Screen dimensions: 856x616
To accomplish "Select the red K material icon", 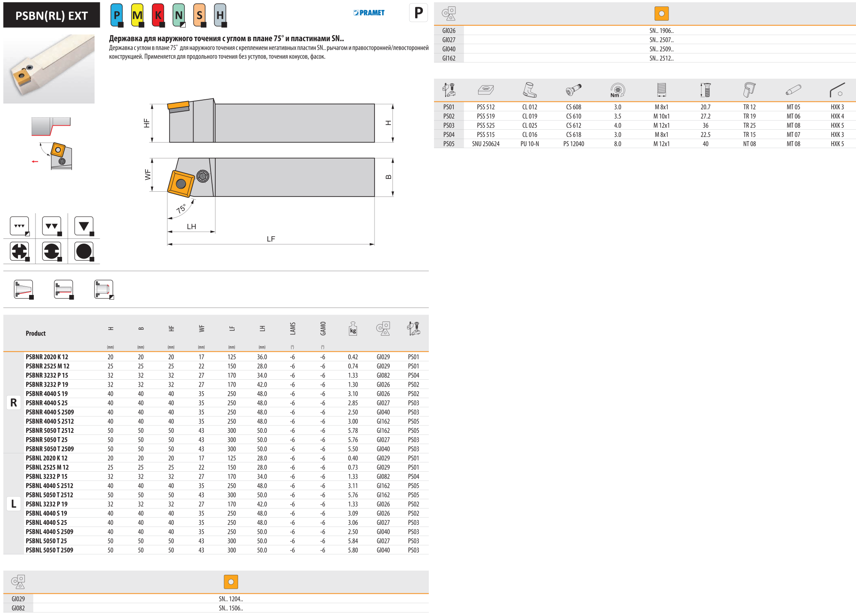I will click(158, 15).
